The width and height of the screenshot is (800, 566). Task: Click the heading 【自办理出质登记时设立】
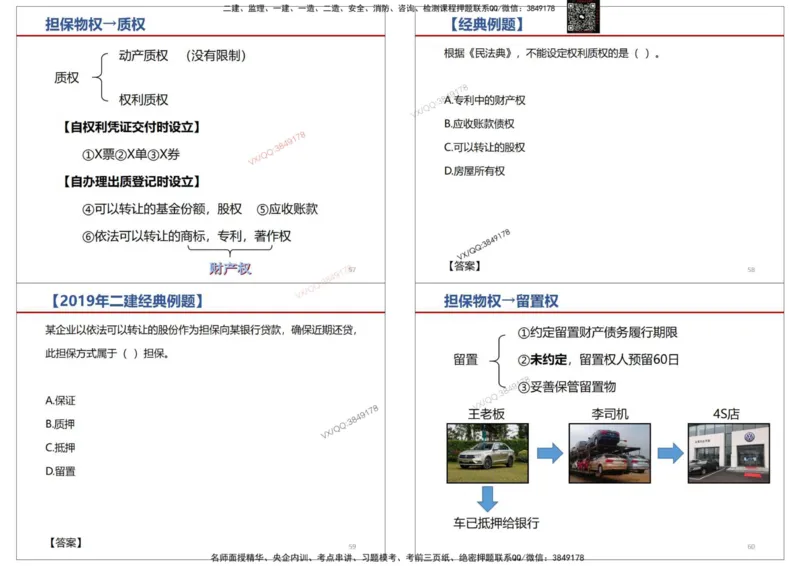tap(131, 181)
